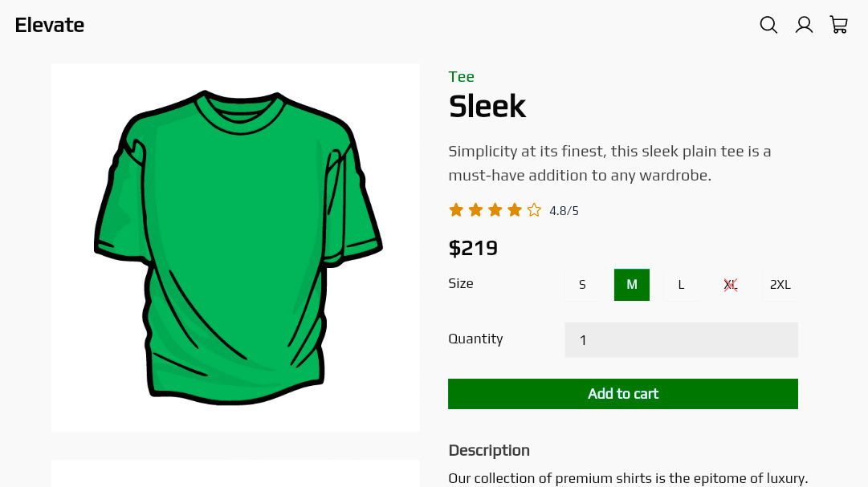Open the shopping cart icon
This screenshot has height=487, width=868.
[839, 25]
